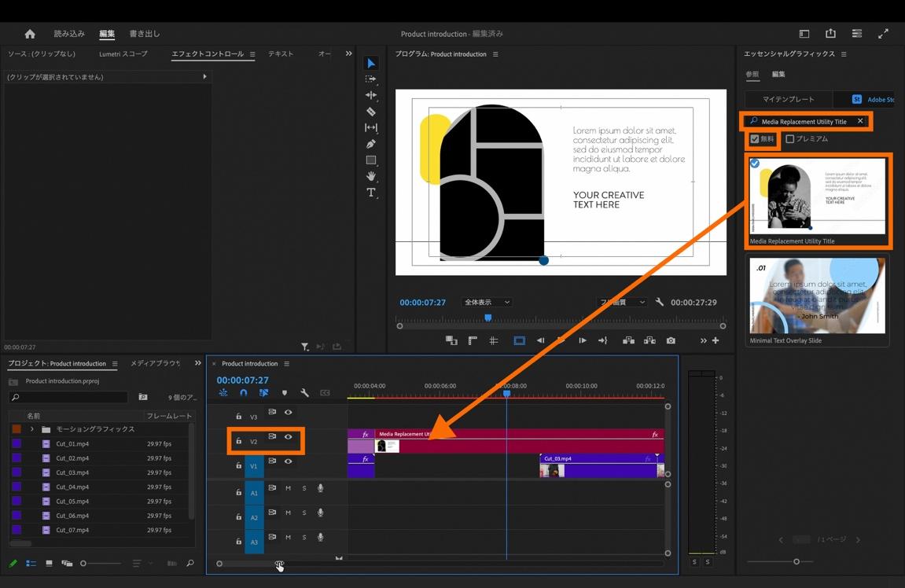905x588 pixels.
Task: Clear the Media Replacement Utility Title search
Action: click(860, 121)
